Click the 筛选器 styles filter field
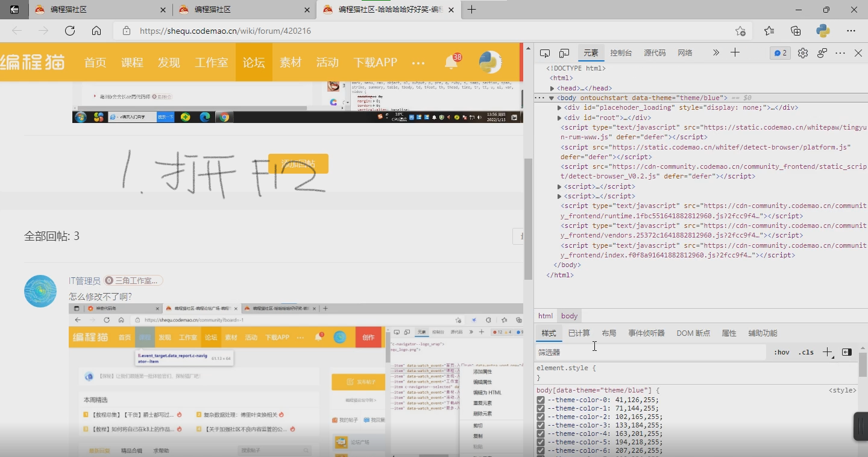868x457 pixels. pos(651,352)
